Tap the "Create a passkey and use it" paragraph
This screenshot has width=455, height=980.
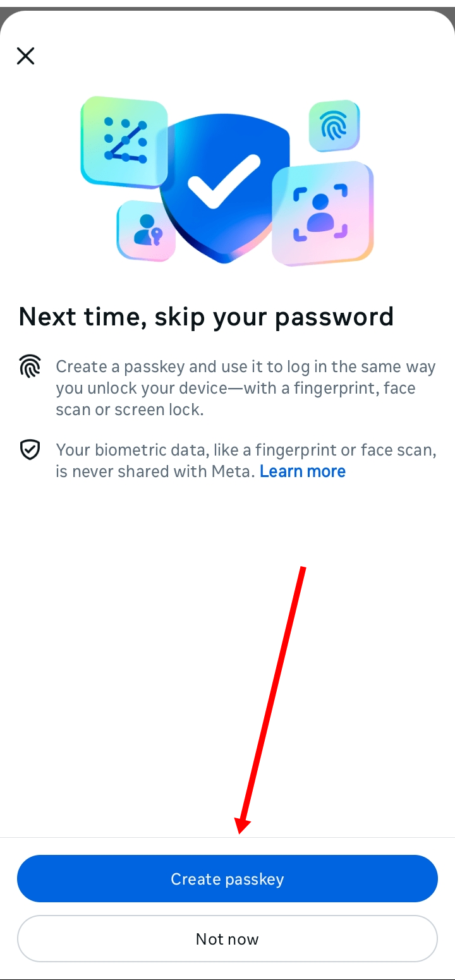(246, 388)
